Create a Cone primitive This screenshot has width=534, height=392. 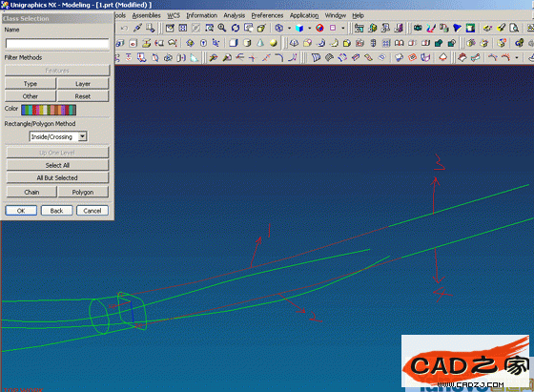[x=260, y=43]
